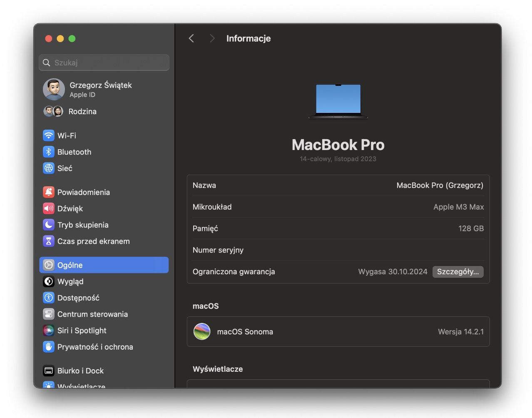This screenshot has height=418, width=532.
Task: Click the Nazwa row label
Action: click(204, 185)
